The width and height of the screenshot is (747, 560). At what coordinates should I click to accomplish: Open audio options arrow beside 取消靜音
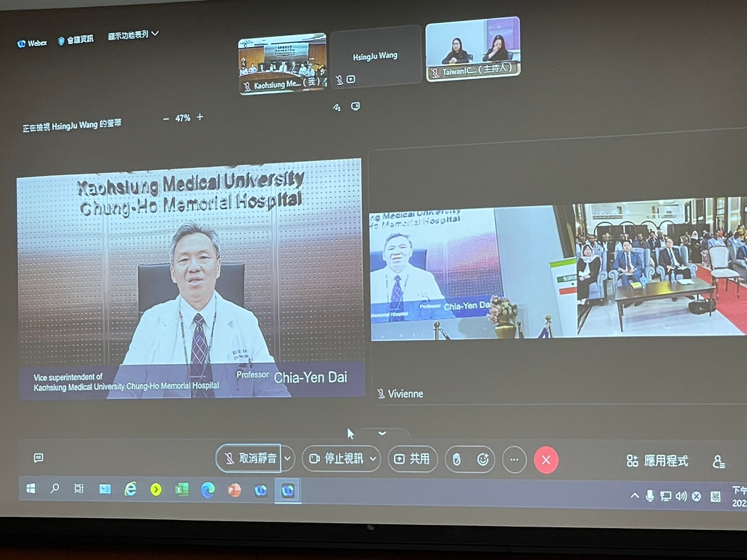(x=288, y=458)
